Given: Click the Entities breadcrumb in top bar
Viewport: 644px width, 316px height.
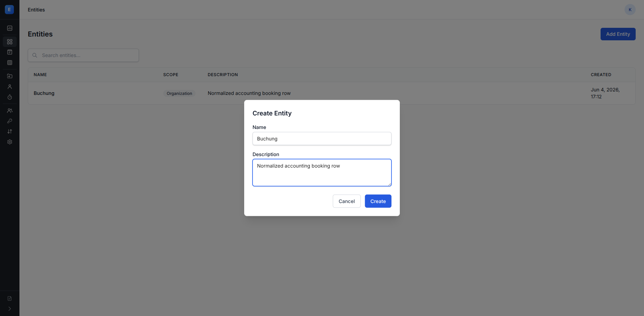Looking at the screenshot, I should coord(36,10).
